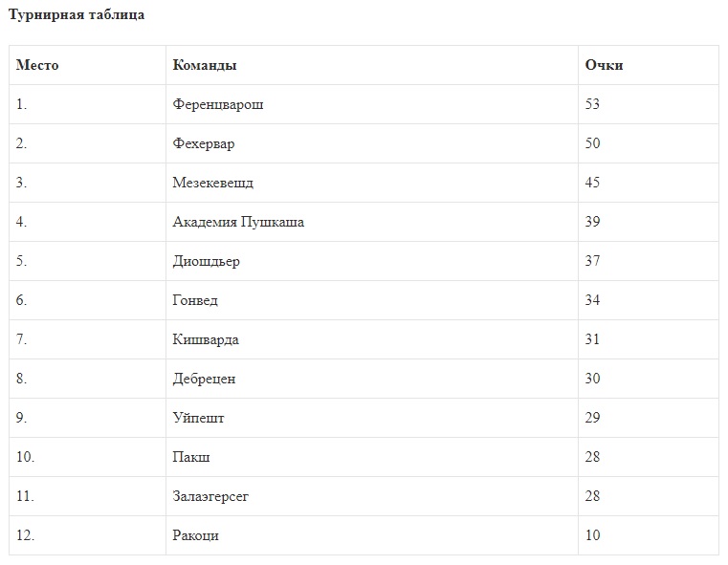The height and width of the screenshot is (565, 728).
Task: Click on the Залаэгерсег team cell
Action: point(211,496)
